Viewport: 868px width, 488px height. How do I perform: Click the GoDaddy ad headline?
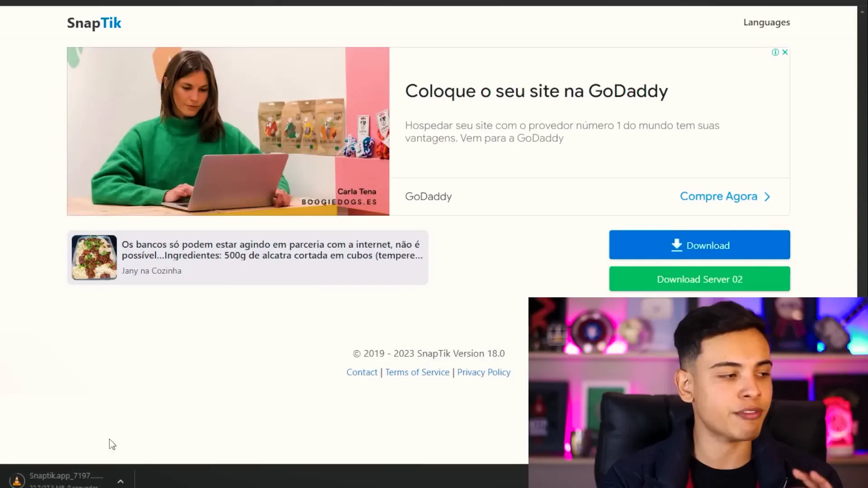coord(536,91)
